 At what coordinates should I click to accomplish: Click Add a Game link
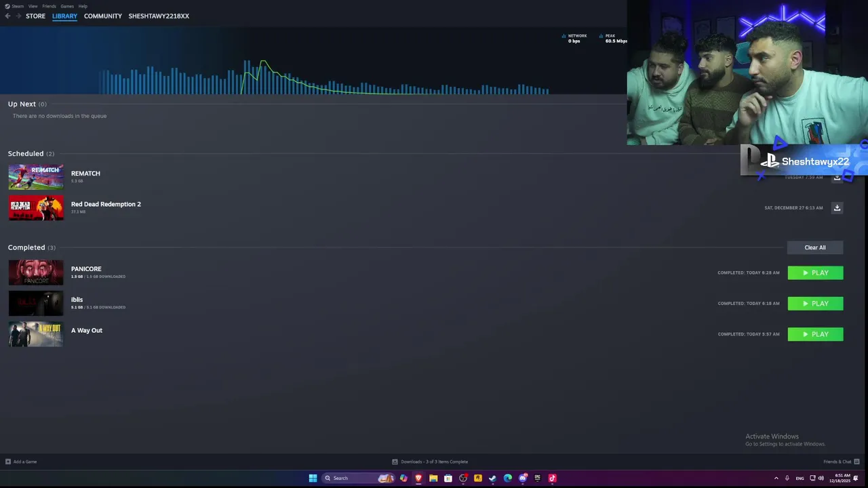click(x=25, y=462)
